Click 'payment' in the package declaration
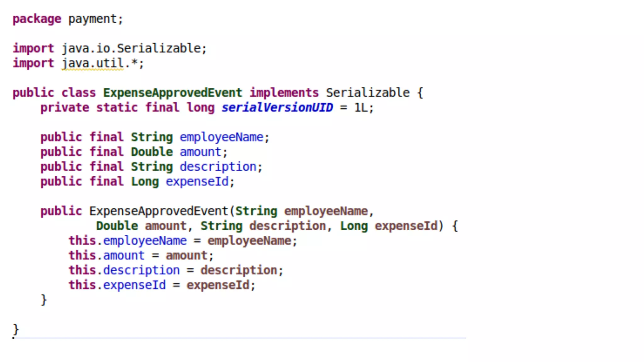Viewport: 644px width, 362px height. coord(92,19)
